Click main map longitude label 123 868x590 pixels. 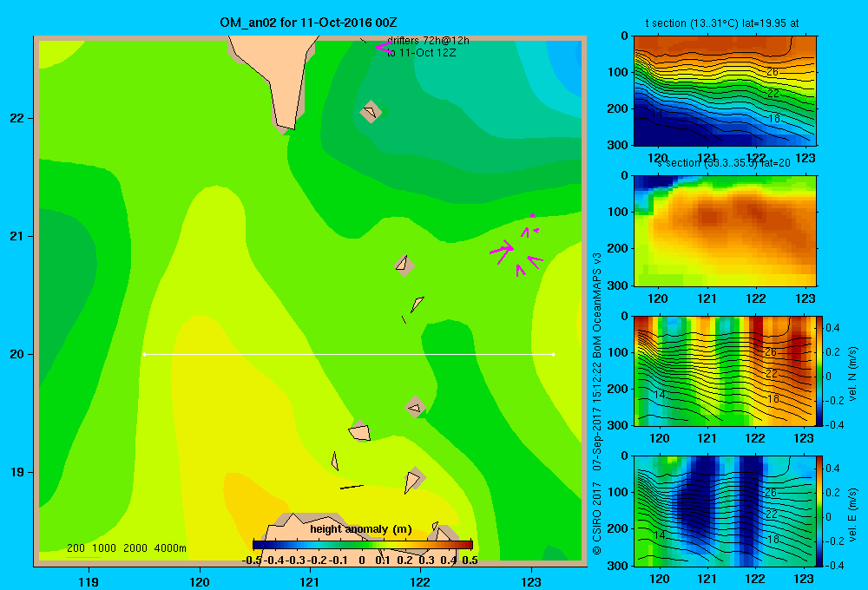[531, 581]
